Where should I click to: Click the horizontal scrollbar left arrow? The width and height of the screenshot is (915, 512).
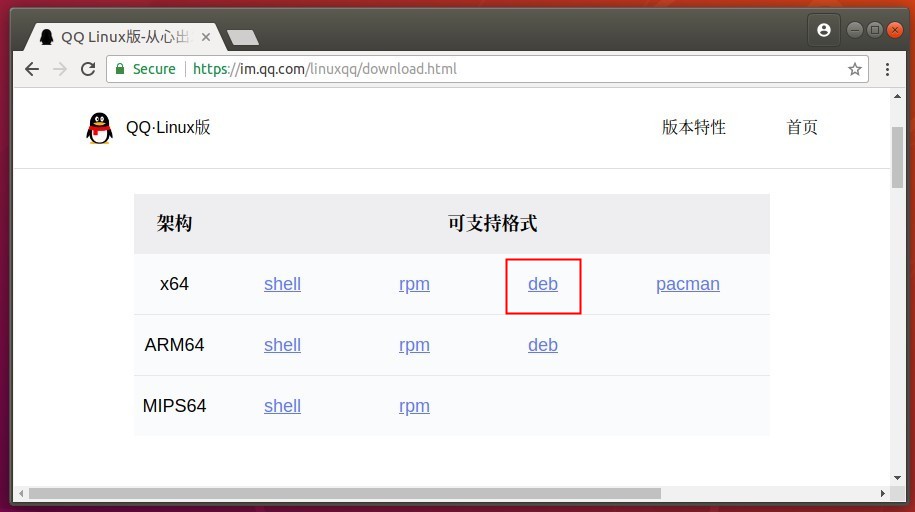click(x=21, y=494)
